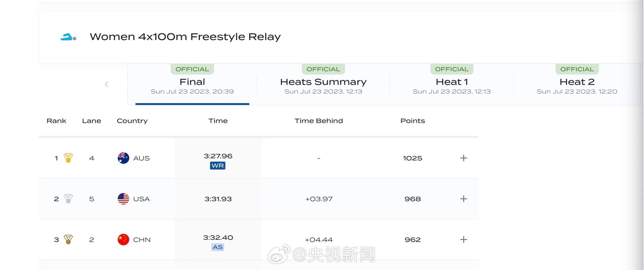
Task: Expand the CHN row details with plus
Action: pyautogui.click(x=463, y=240)
